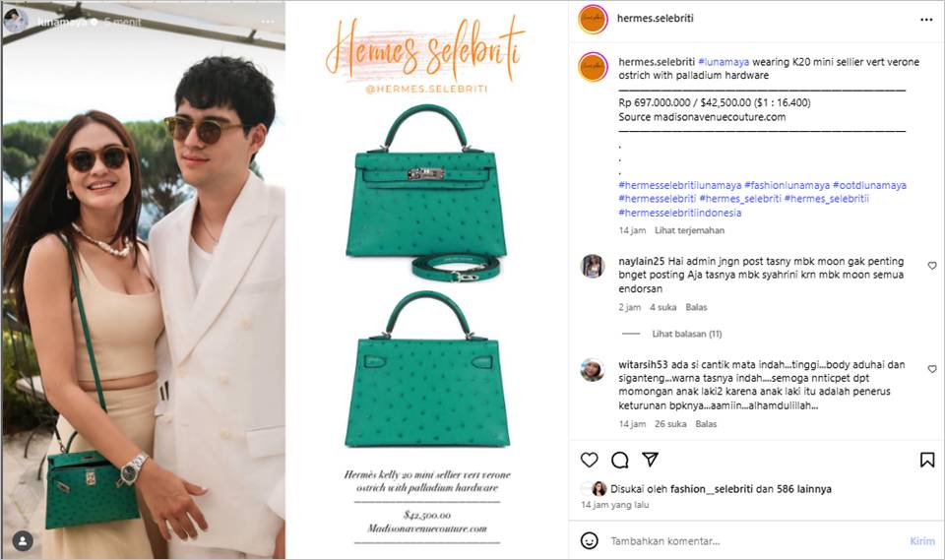Open emoji picker smiley icon

(x=589, y=540)
